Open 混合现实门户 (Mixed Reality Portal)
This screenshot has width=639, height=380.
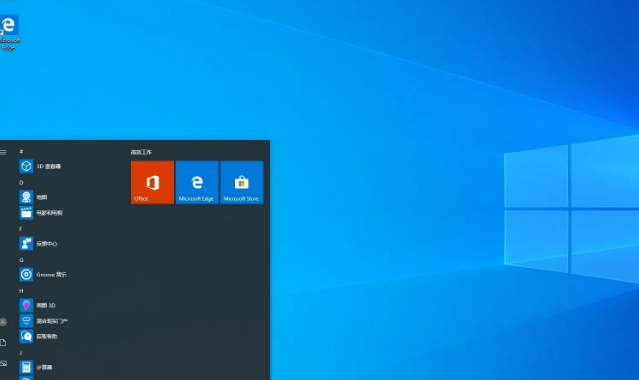(x=44, y=321)
